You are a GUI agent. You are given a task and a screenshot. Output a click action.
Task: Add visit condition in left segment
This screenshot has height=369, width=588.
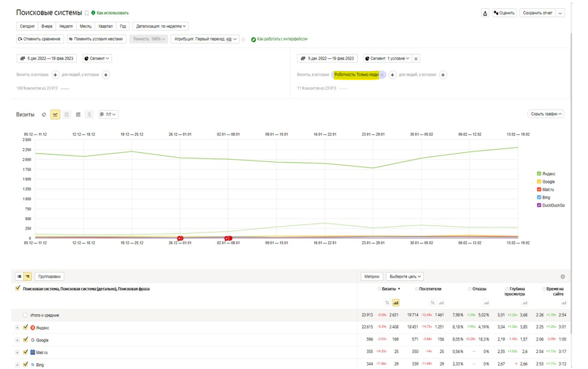click(55, 75)
